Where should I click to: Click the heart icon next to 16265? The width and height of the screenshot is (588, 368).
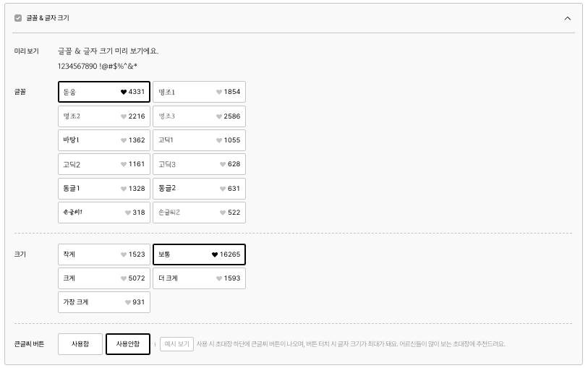(215, 254)
